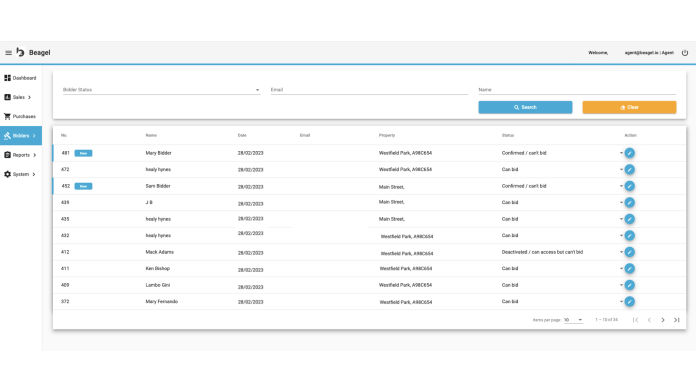Open Dashboard from the sidebar

click(x=21, y=78)
